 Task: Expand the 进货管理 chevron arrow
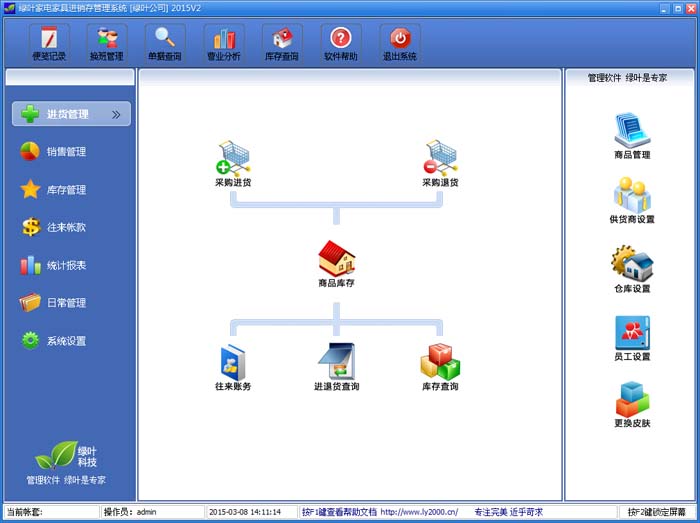tap(117, 114)
